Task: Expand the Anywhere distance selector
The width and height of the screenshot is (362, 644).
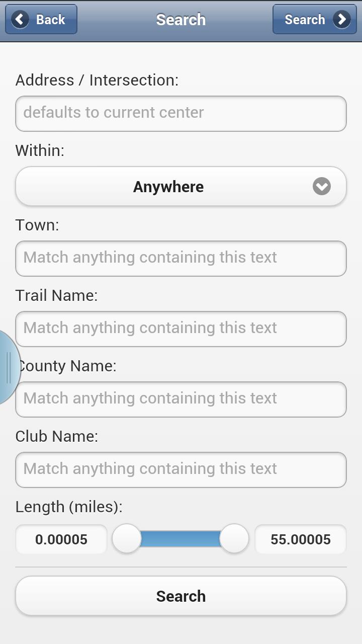Action: pyautogui.click(x=168, y=187)
